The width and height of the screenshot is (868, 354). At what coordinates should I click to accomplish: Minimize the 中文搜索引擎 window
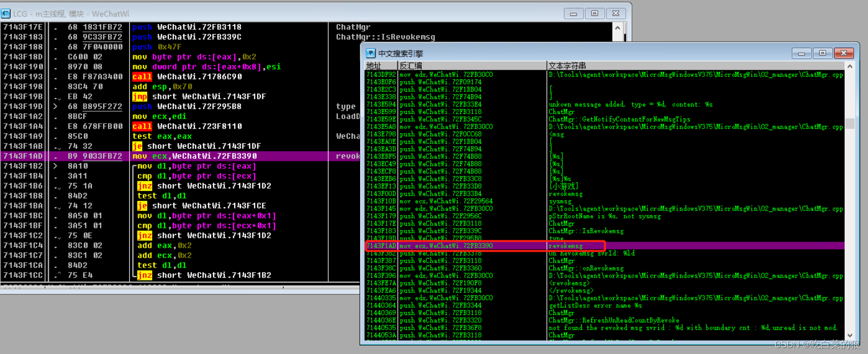[801, 53]
